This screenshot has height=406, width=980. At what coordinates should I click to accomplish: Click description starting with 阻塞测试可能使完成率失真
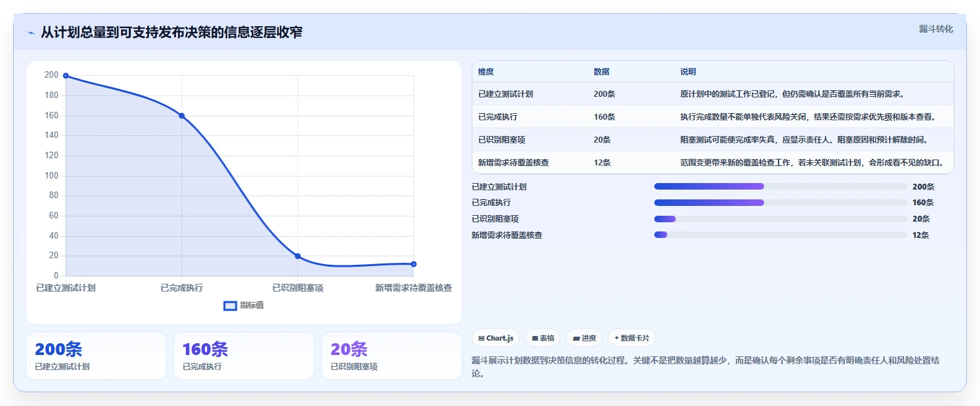coord(805,140)
